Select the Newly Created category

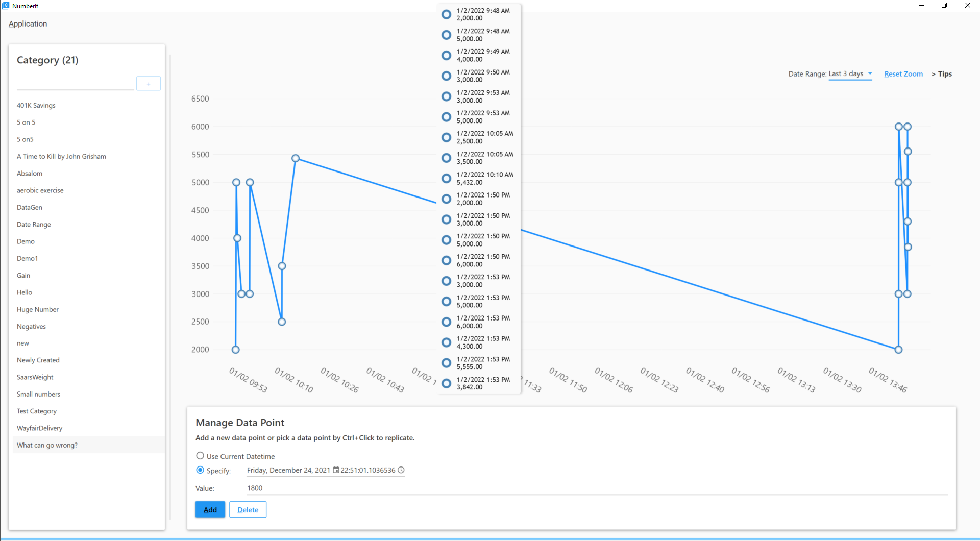[x=88, y=360]
